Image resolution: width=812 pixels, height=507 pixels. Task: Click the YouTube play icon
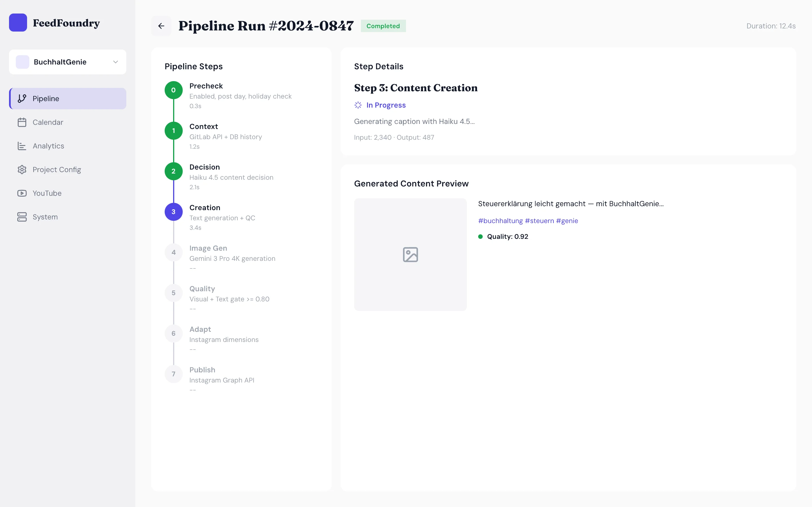click(22, 193)
